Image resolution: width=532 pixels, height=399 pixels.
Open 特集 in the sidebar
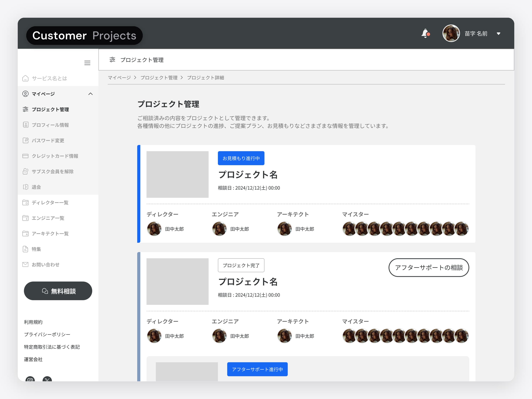58,249
